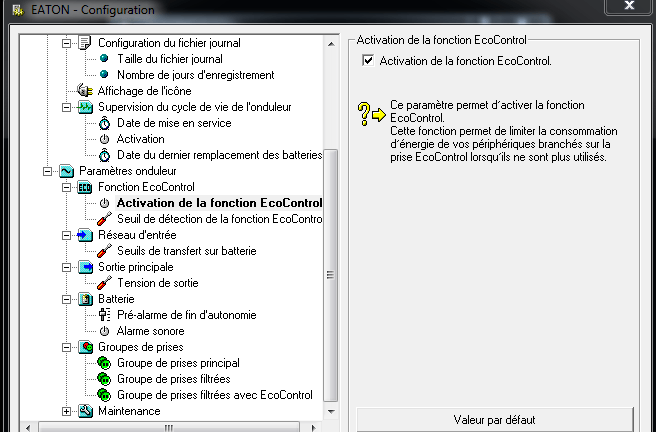Image resolution: width=656 pixels, height=432 pixels.
Task: Collapse Configuration du fichier journal node
Action: point(67,43)
